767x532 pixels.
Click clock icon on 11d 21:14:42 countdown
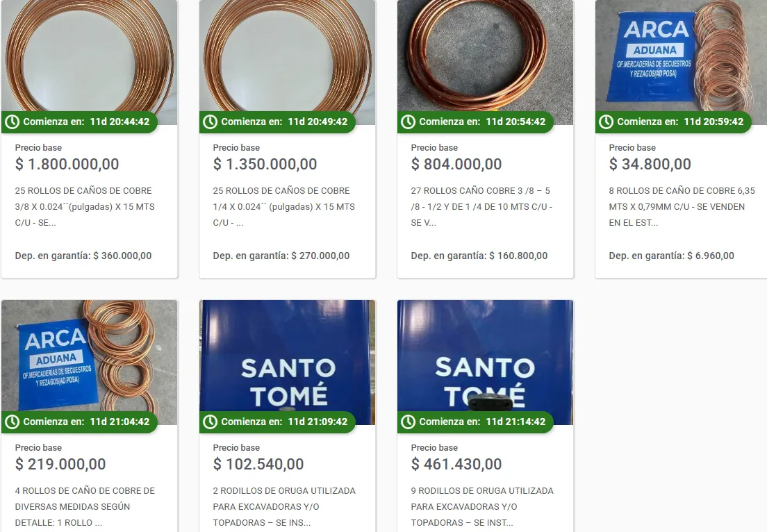(x=409, y=422)
